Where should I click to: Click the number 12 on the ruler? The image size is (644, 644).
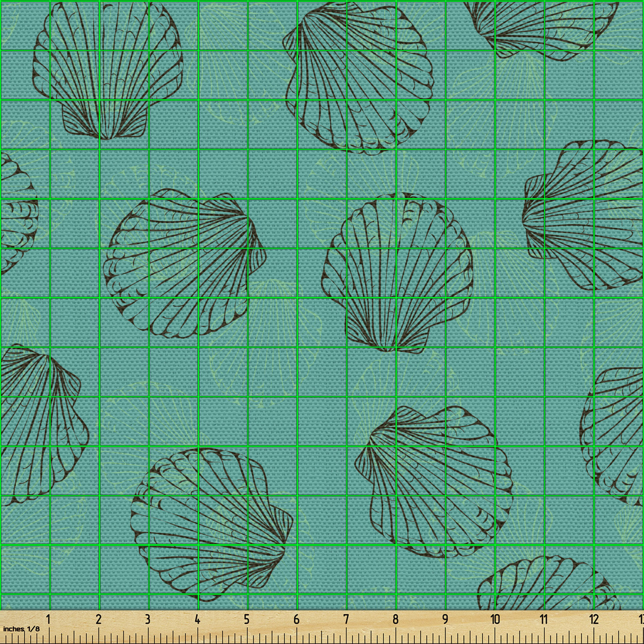(x=594, y=619)
